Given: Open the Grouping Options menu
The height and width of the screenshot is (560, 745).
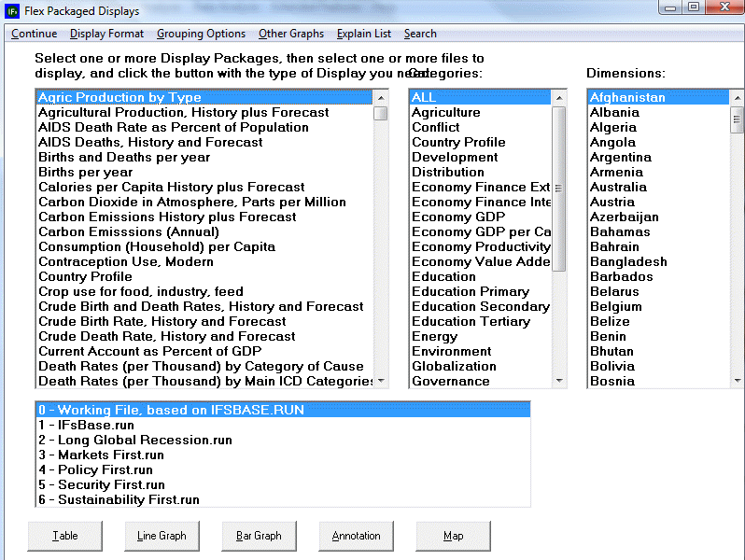Looking at the screenshot, I should [x=201, y=34].
